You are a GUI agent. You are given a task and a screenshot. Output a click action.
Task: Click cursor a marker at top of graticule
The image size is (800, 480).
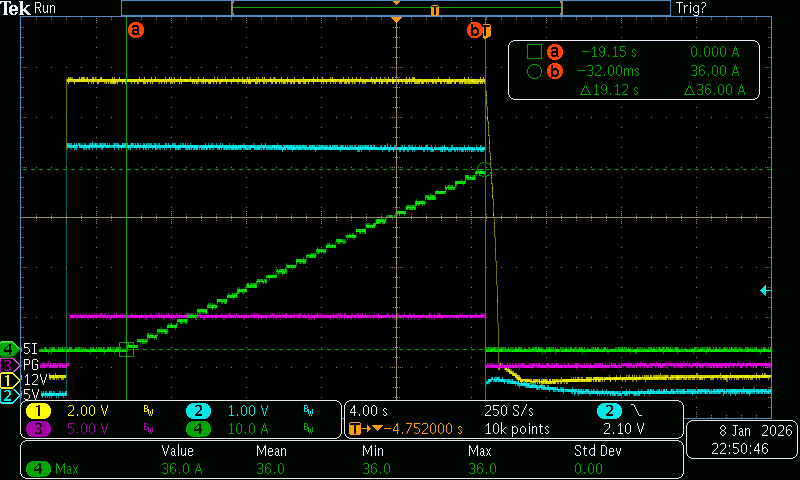pos(135,30)
